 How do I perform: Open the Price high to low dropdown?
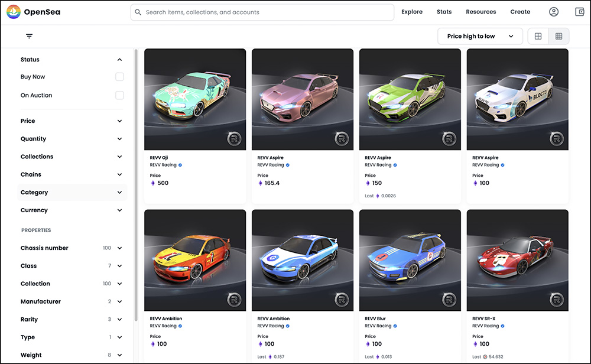click(x=480, y=36)
